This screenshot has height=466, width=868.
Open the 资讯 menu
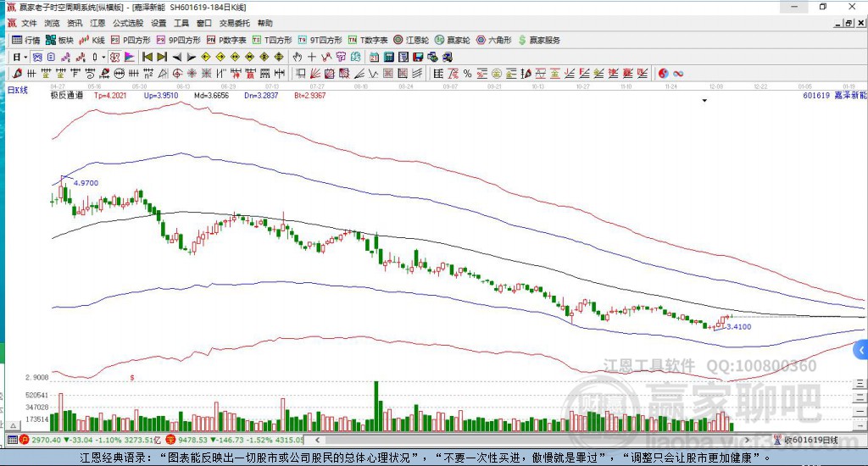(75, 23)
